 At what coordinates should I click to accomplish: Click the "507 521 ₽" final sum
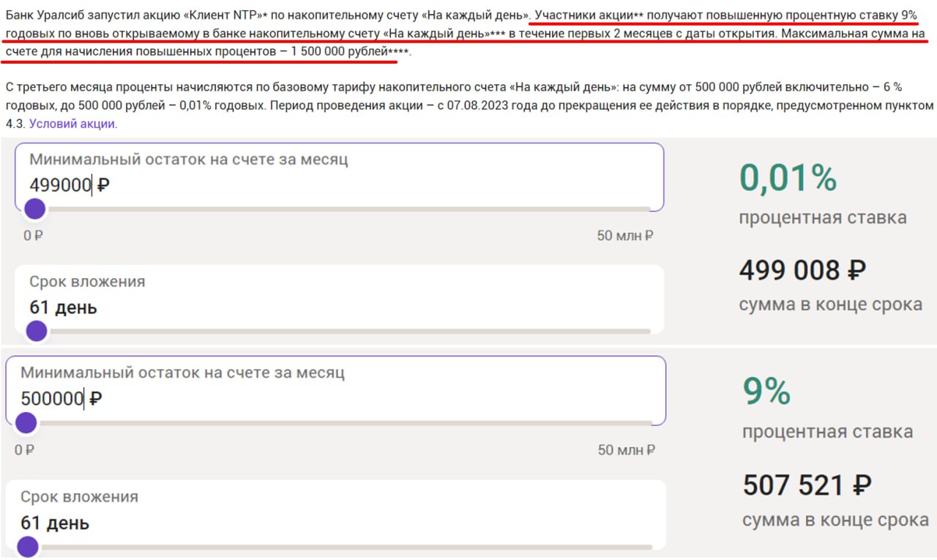(807, 485)
